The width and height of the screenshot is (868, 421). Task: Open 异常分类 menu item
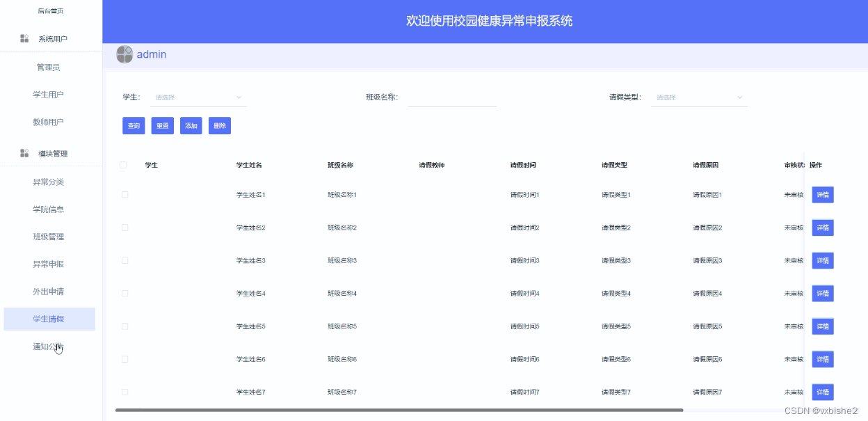49,182
